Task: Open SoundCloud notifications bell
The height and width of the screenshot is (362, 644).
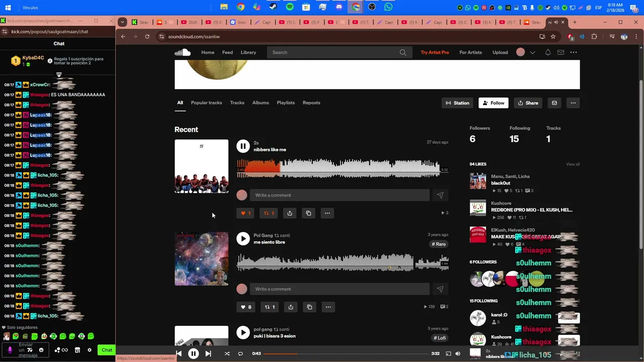Action: (548, 52)
